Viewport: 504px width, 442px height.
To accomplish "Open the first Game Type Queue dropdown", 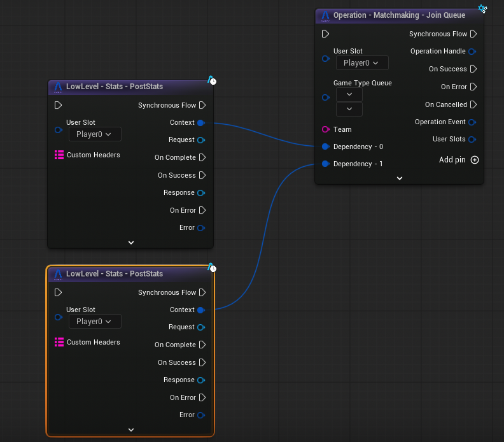I will pos(349,94).
